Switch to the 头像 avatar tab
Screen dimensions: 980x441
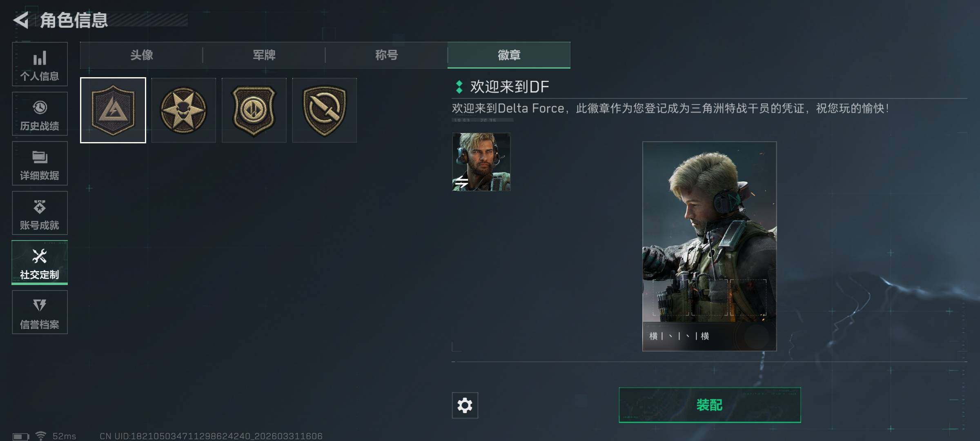point(141,55)
